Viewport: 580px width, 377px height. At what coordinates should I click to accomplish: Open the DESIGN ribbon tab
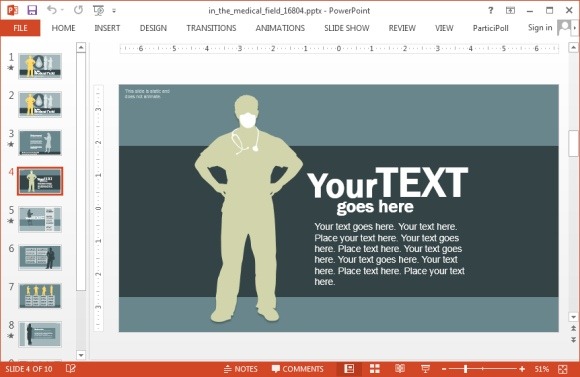coord(153,28)
